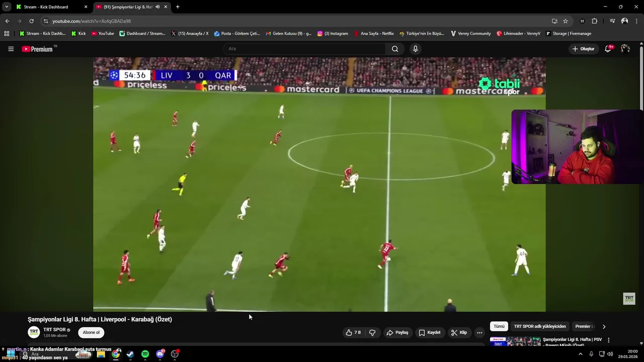Open OBS Studio from the taskbar
This screenshot has height=362, width=644.
(x=175, y=354)
